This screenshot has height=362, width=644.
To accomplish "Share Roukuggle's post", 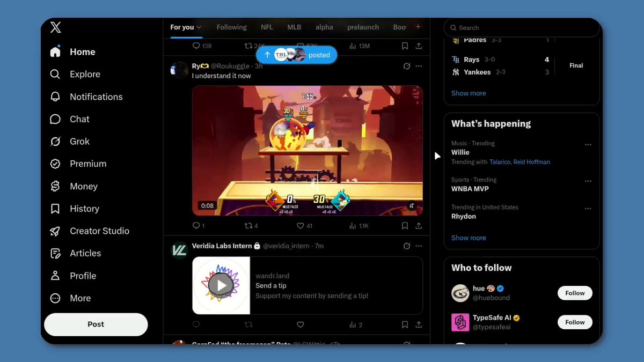I will click(x=419, y=226).
